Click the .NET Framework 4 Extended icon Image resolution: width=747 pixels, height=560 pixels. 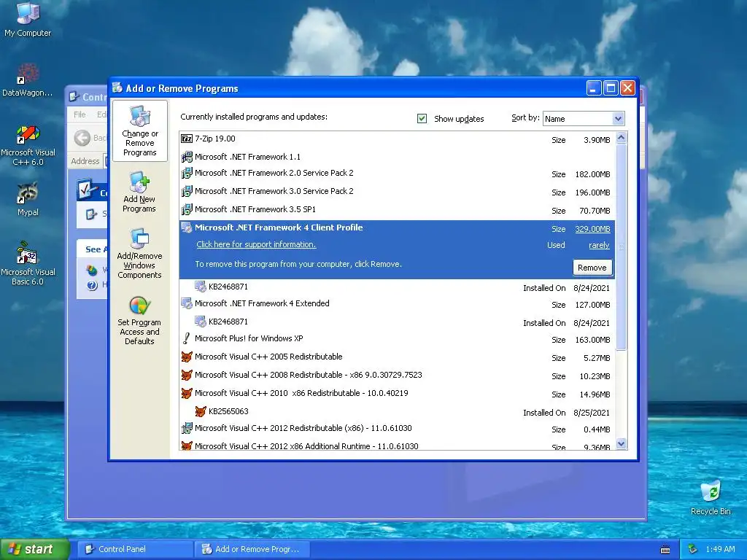[187, 303]
